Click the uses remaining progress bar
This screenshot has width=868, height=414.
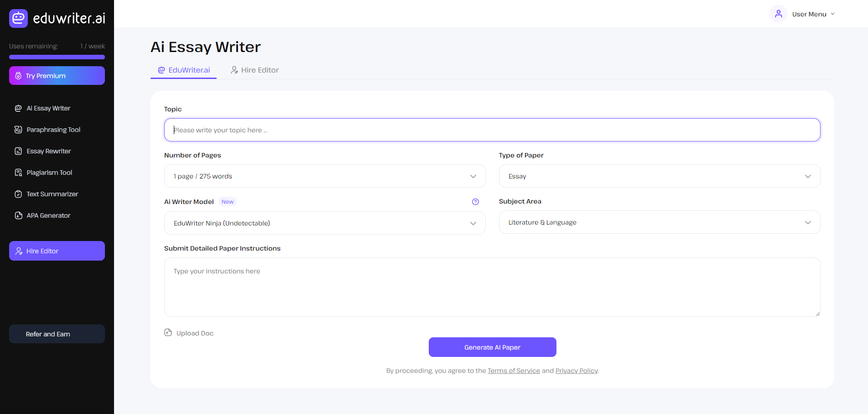[57, 57]
